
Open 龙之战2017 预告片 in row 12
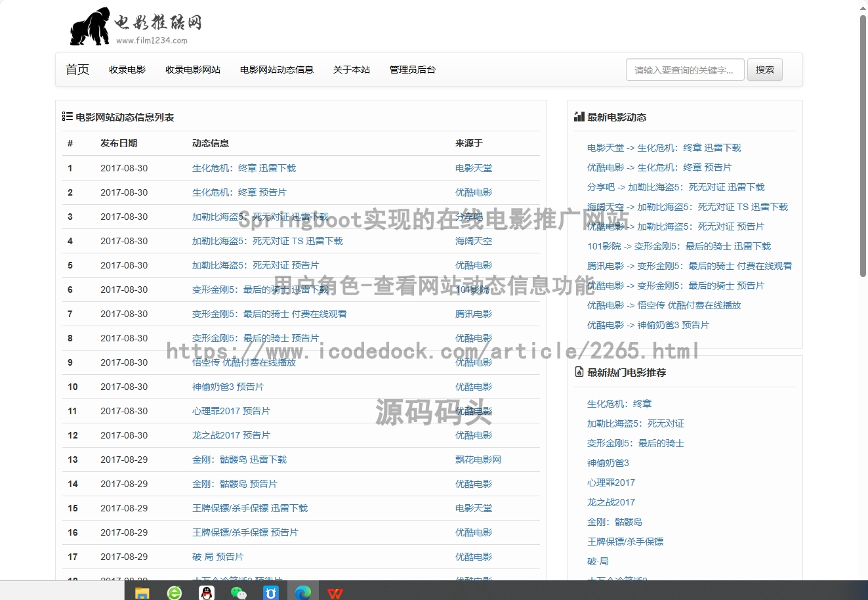[x=231, y=435]
